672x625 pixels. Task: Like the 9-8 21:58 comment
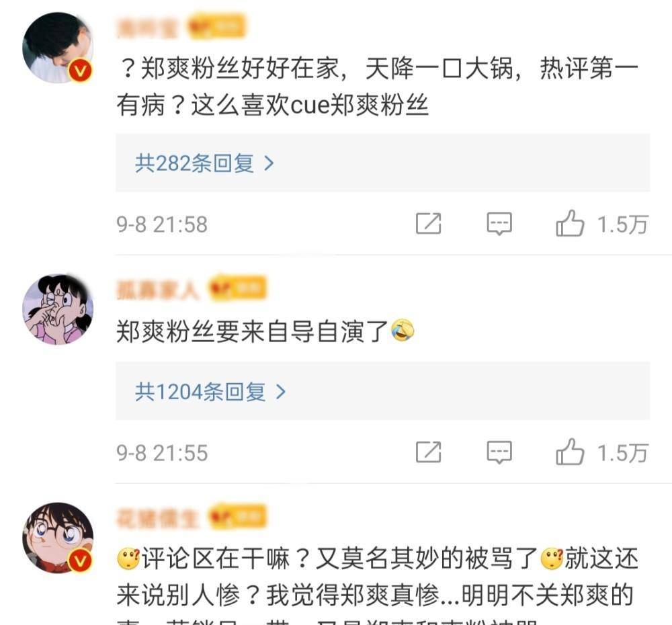[x=570, y=223]
